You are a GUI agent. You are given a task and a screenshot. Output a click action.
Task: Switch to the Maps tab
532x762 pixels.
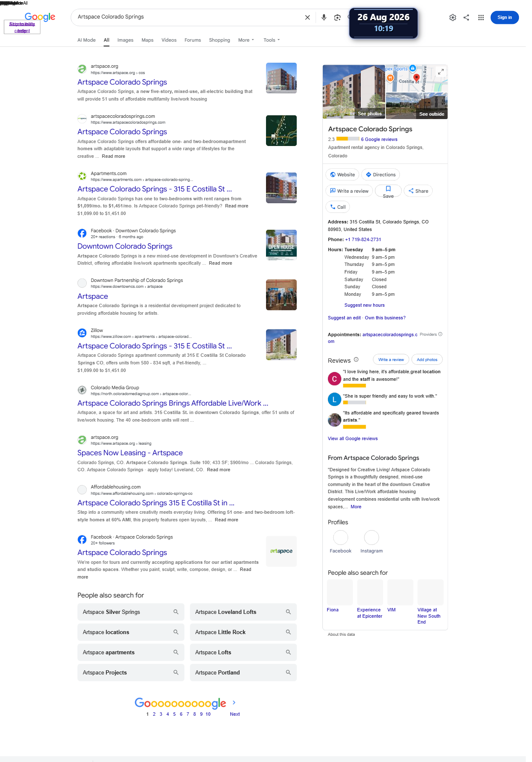147,40
